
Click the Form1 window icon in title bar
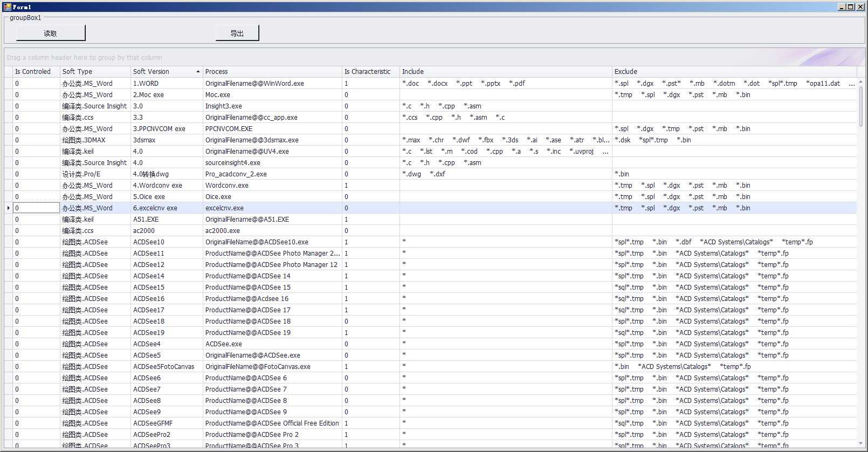coord(7,6)
